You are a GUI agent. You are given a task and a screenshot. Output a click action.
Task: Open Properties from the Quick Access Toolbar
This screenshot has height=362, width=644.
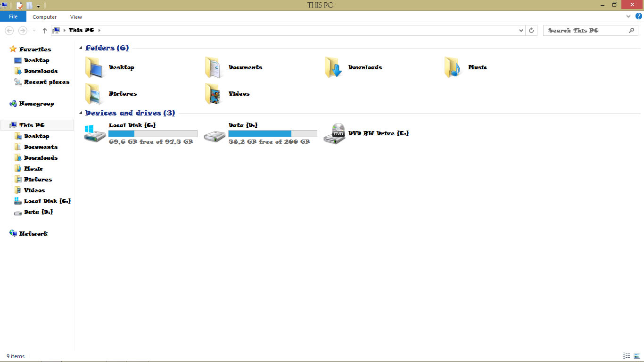tap(19, 5)
